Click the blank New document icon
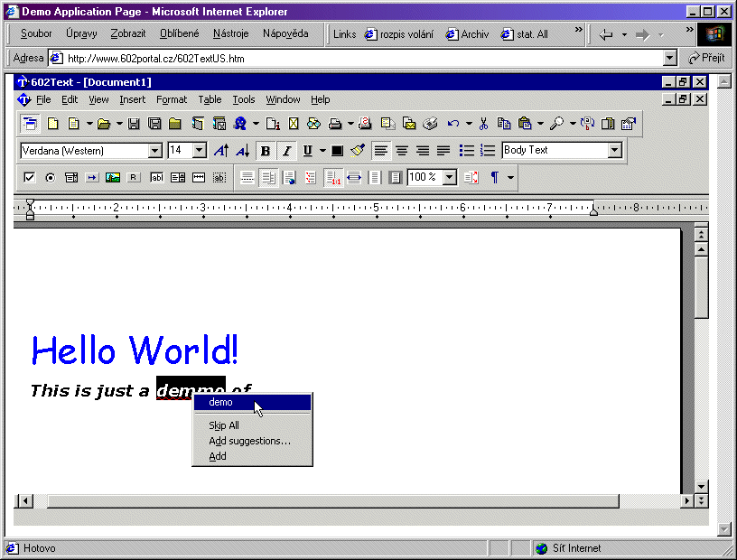737x560 pixels. pos(52,124)
